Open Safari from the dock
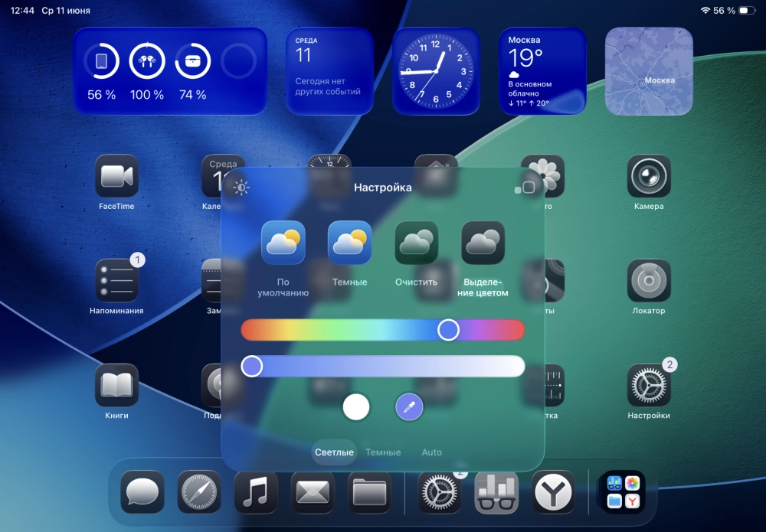 click(199, 491)
